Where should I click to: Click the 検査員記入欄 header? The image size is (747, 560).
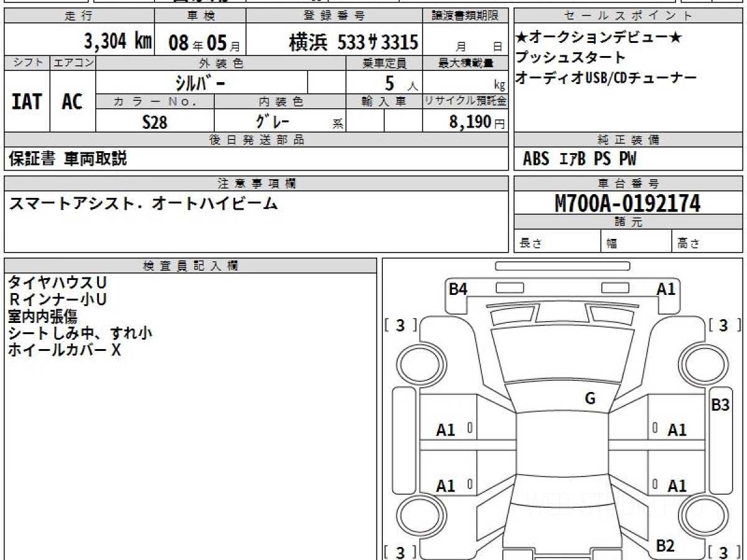click(x=190, y=266)
